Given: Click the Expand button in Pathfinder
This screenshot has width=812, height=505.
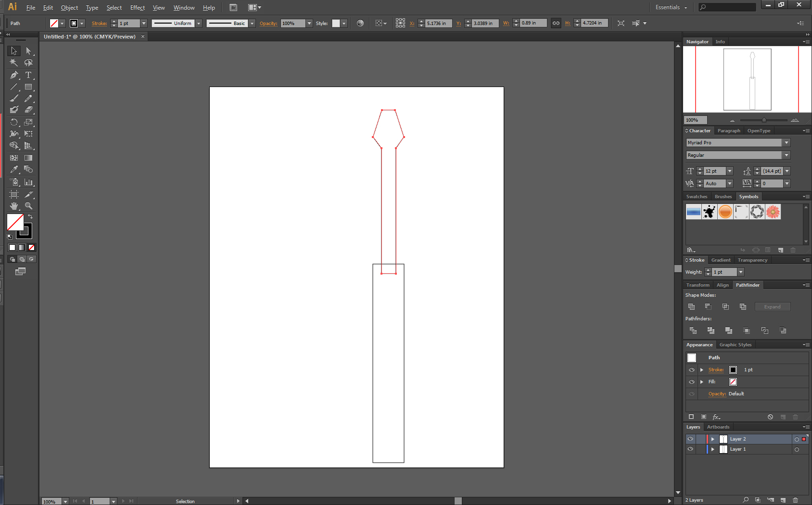Looking at the screenshot, I should tap(772, 306).
